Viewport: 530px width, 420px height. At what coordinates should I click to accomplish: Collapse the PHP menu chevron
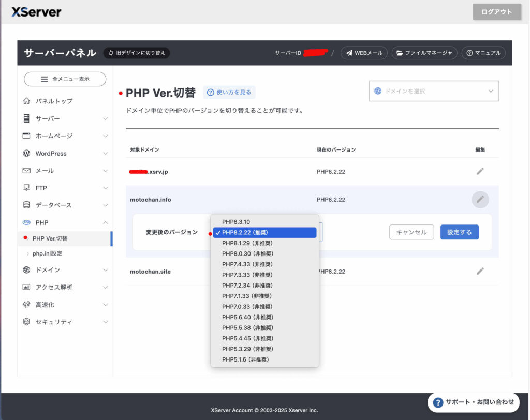(106, 222)
